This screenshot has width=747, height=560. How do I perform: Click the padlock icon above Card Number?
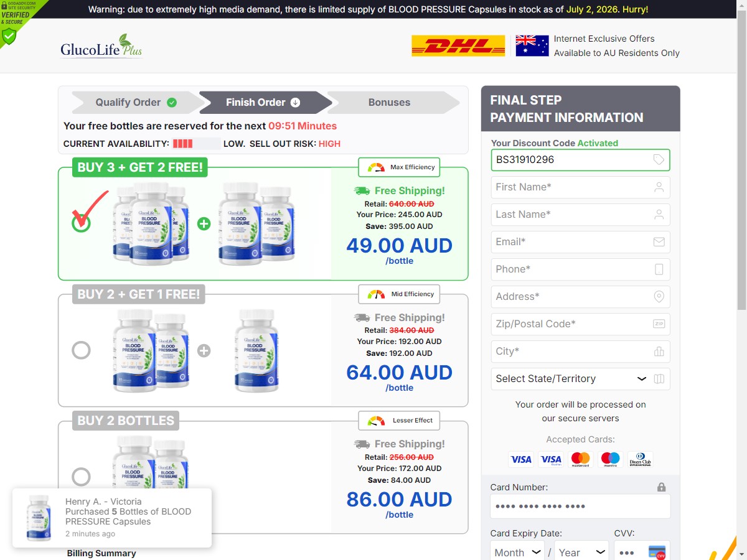pos(662,487)
